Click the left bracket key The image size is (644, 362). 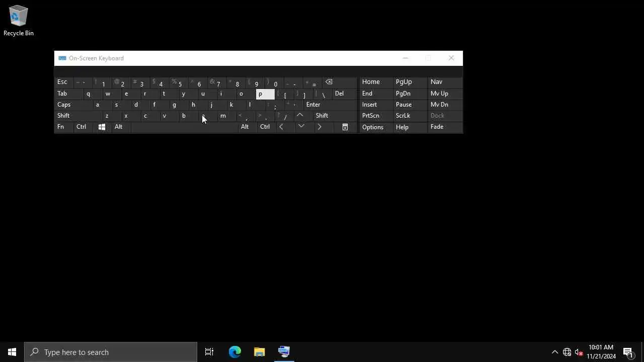284,94
